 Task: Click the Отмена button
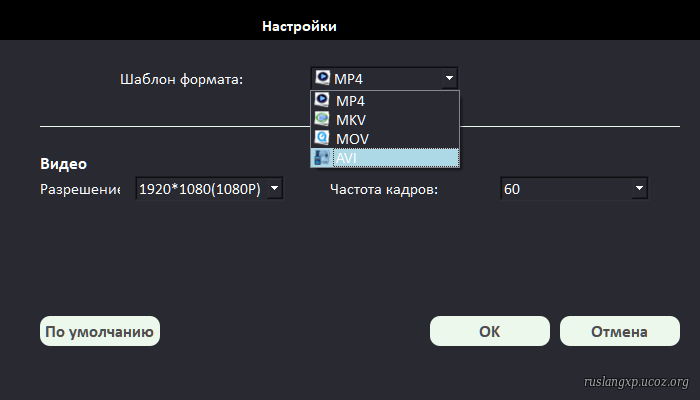619,332
